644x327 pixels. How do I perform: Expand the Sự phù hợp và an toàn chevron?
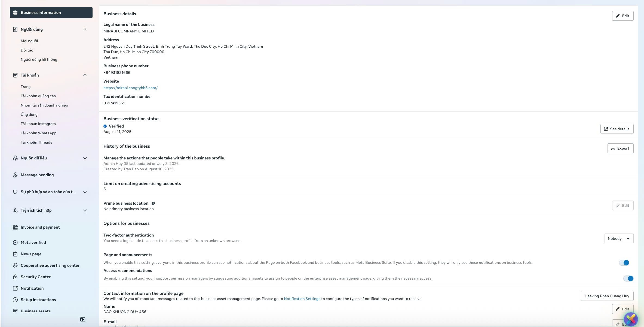[85, 192]
